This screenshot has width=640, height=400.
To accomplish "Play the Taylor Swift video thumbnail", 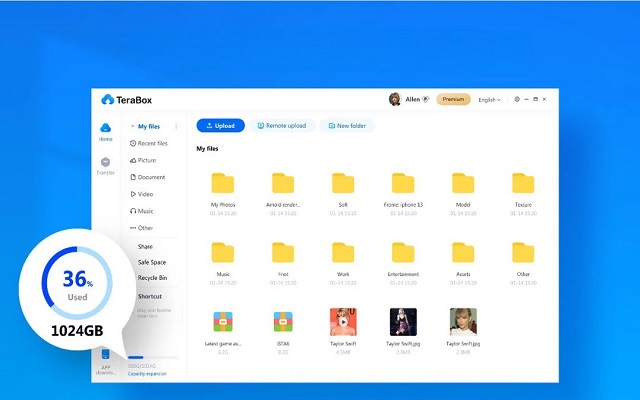I will tap(343, 322).
